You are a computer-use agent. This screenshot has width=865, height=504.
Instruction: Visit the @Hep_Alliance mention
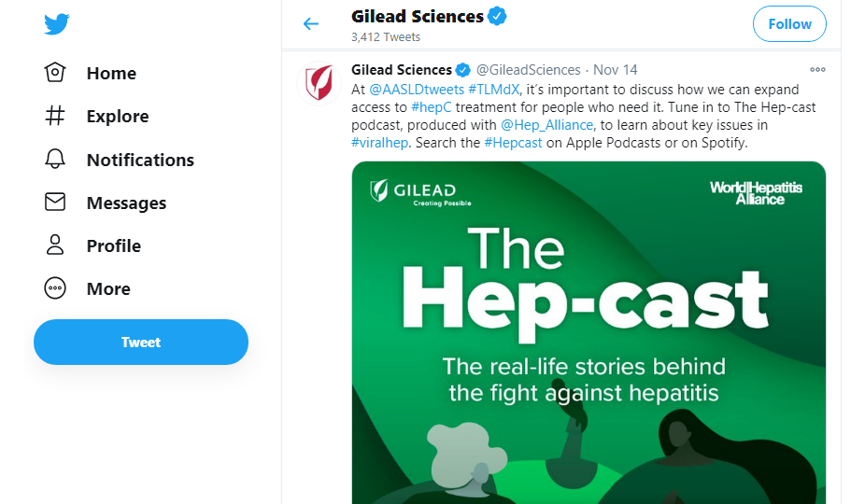click(546, 125)
